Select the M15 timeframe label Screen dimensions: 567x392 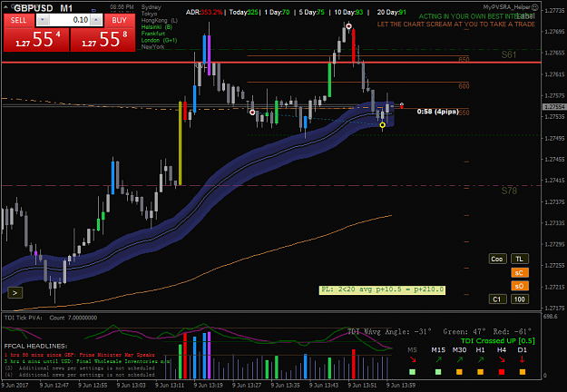pos(438,350)
